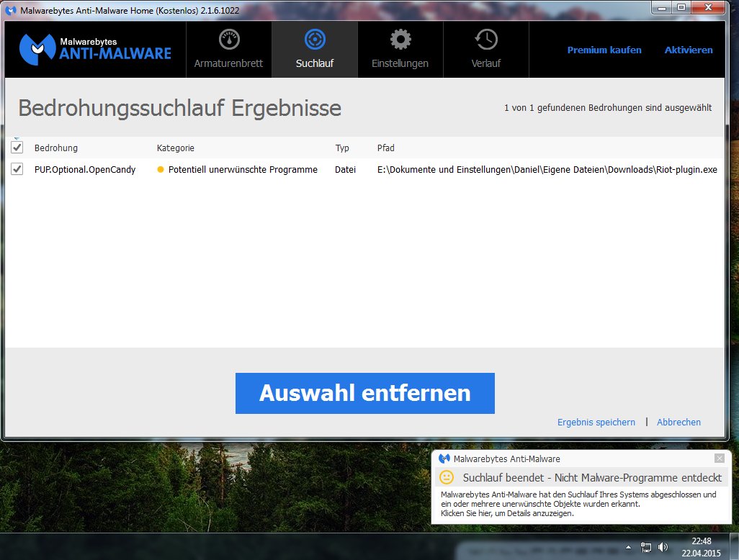Click the volume speaker tray icon

click(x=663, y=547)
